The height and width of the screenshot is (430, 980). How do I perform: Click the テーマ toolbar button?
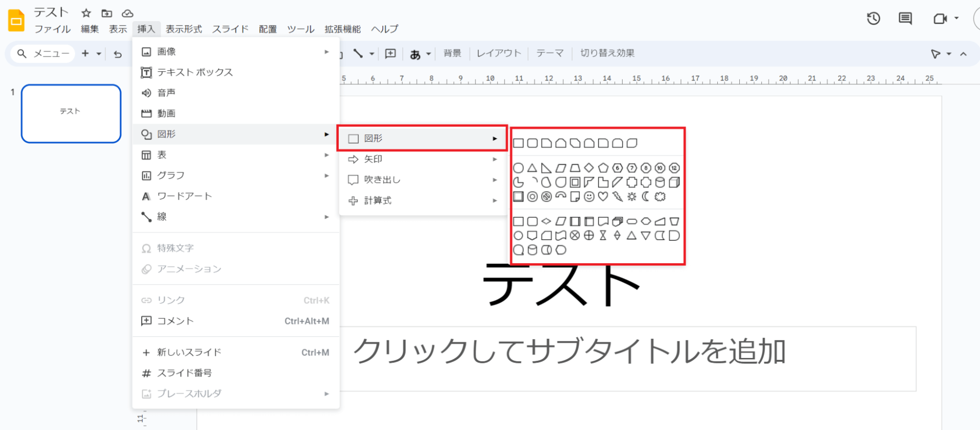coord(550,53)
